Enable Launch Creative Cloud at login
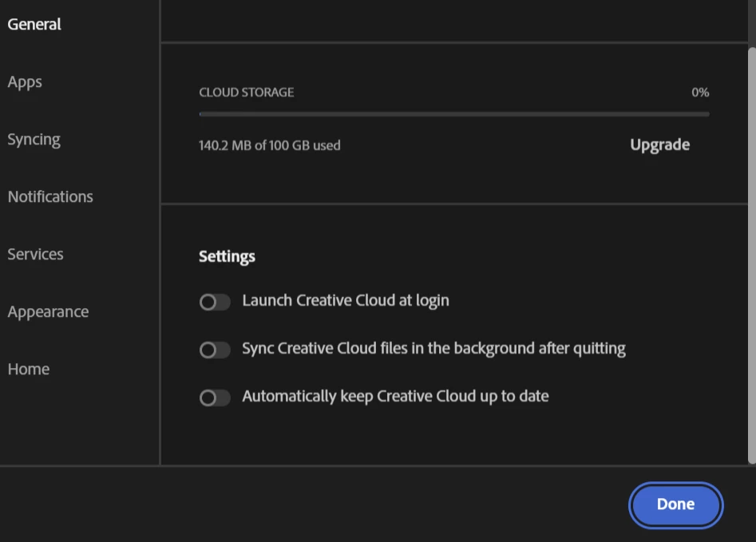Image resolution: width=756 pixels, height=542 pixels. tap(215, 302)
